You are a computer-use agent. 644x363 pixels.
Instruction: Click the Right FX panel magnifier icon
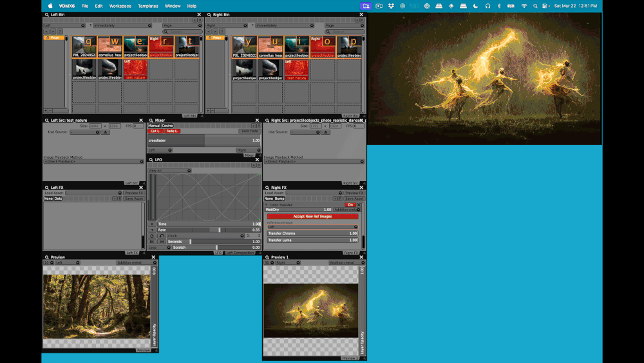(x=267, y=188)
